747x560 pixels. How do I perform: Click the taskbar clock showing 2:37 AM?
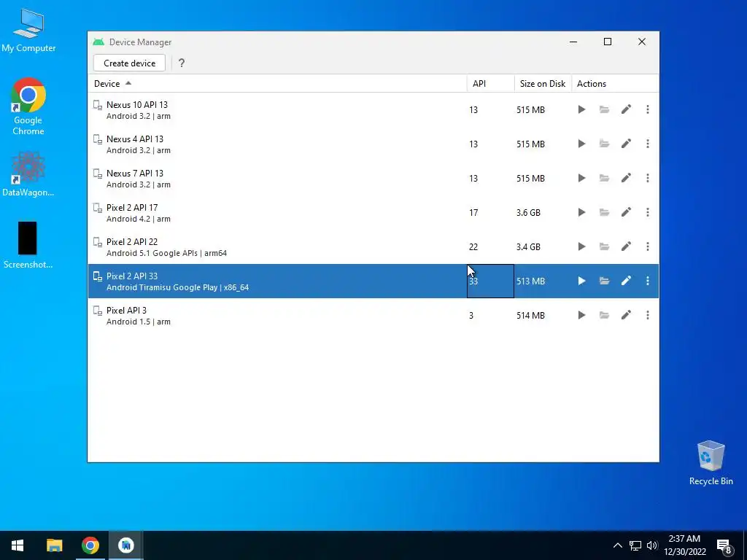point(684,545)
